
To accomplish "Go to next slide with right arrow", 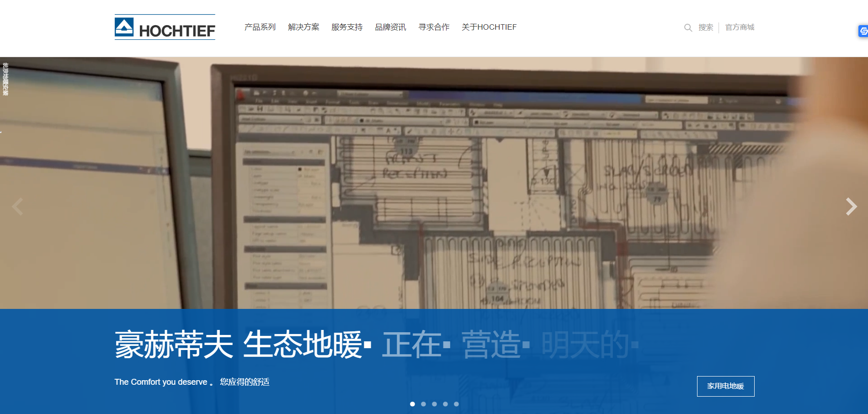I will 851,207.
